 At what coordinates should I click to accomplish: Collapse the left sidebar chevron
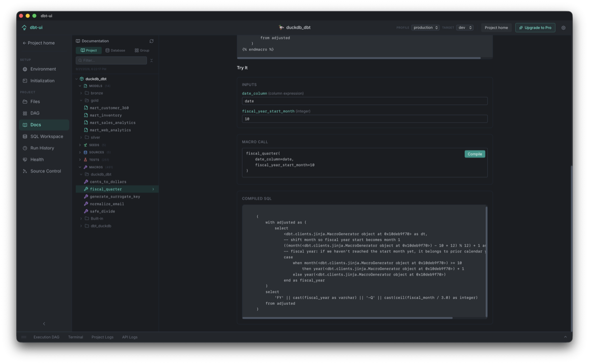coord(44,324)
